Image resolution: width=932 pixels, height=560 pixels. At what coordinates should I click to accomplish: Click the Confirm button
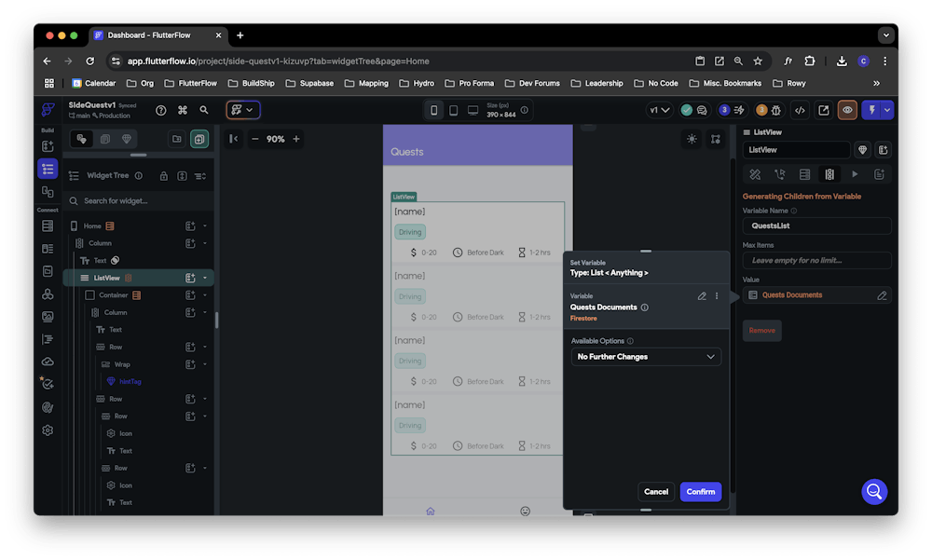[x=700, y=492]
